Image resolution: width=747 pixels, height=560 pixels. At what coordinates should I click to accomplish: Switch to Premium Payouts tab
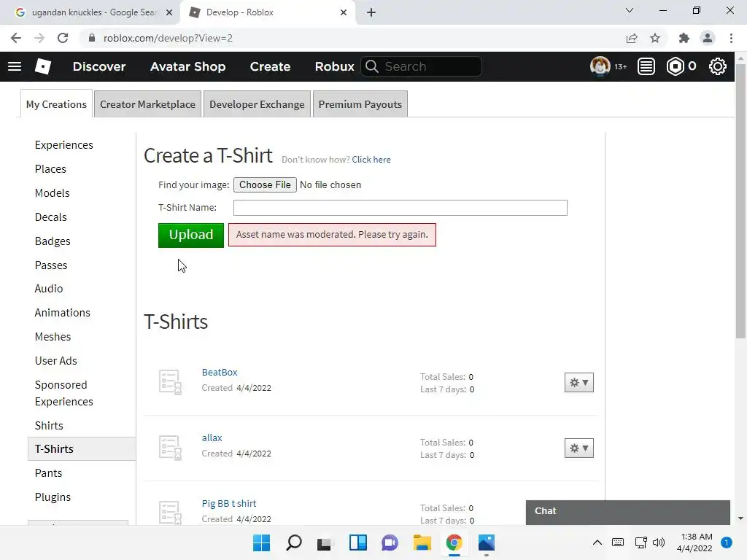[x=360, y=104]
